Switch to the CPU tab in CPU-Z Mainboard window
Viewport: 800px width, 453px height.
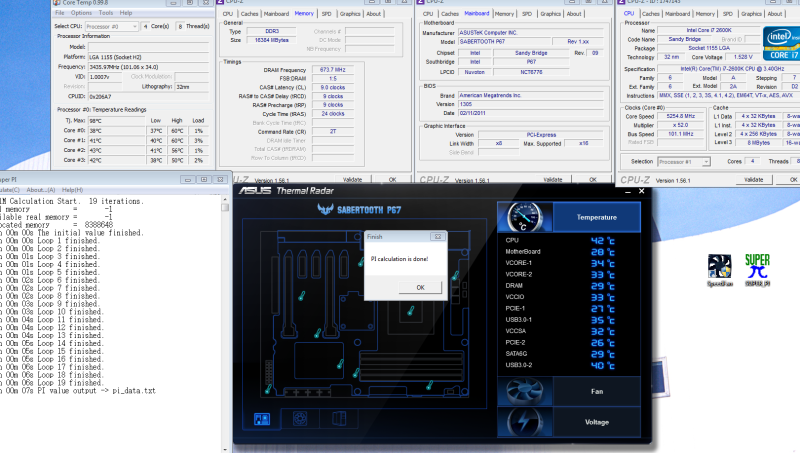click(428, 14)
